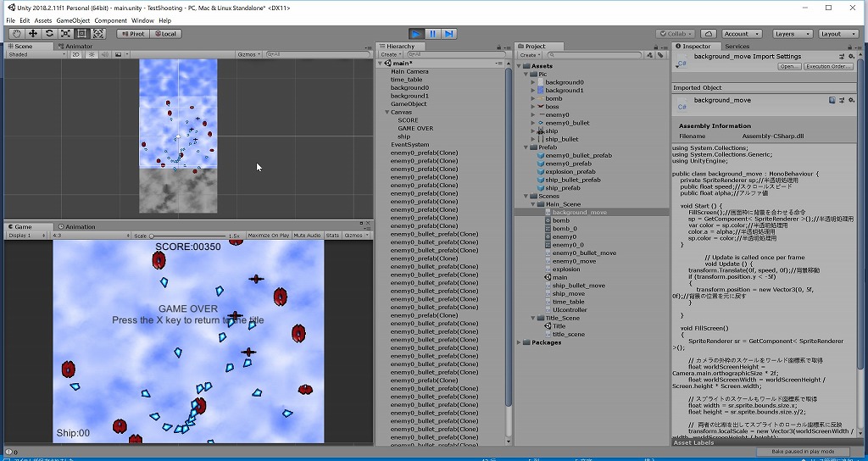Open the GameObject menu
This screenshot has width=868, height=461.
(x=73, y=20)
